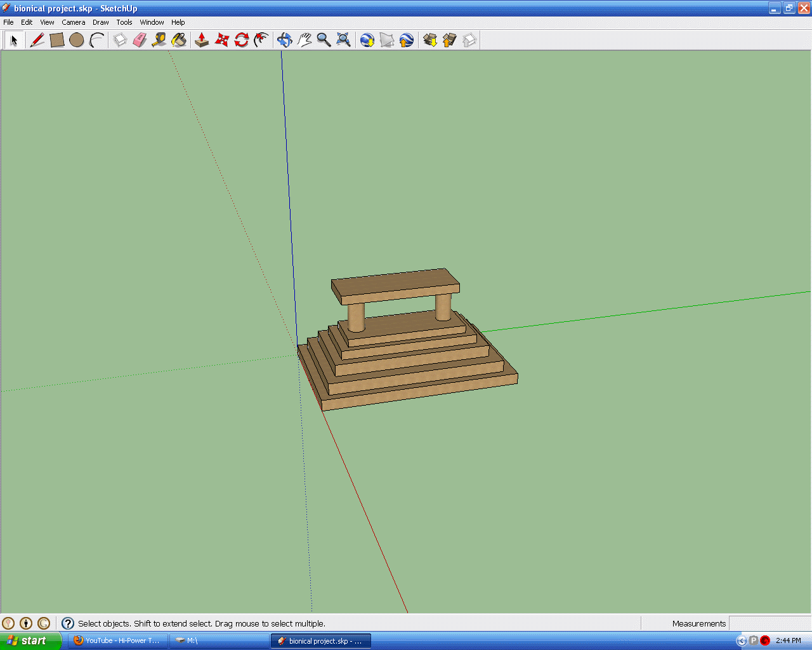Click the Windows start button
Viewport: 812px width, 650px height.
pyautogui.click(x=30, y=640)
